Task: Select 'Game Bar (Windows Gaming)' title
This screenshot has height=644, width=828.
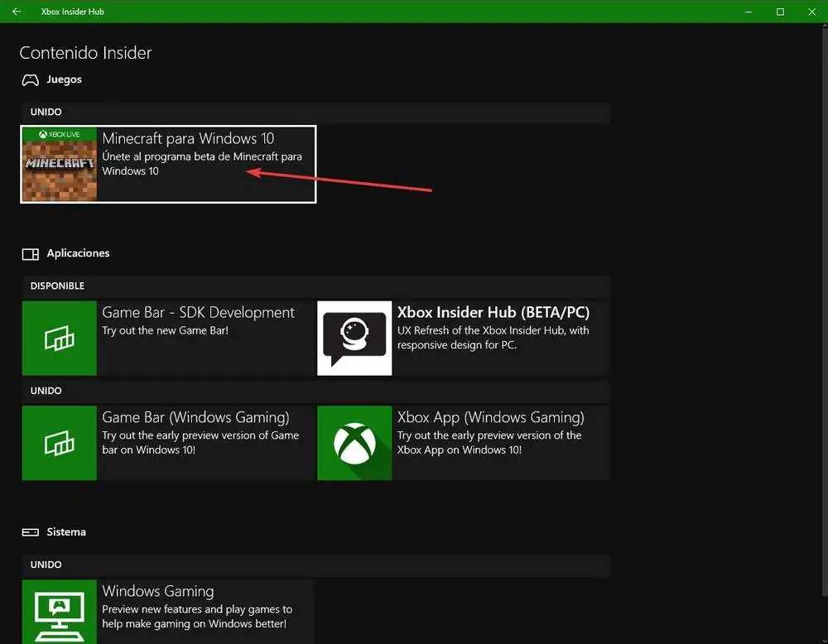Action: 195,417
